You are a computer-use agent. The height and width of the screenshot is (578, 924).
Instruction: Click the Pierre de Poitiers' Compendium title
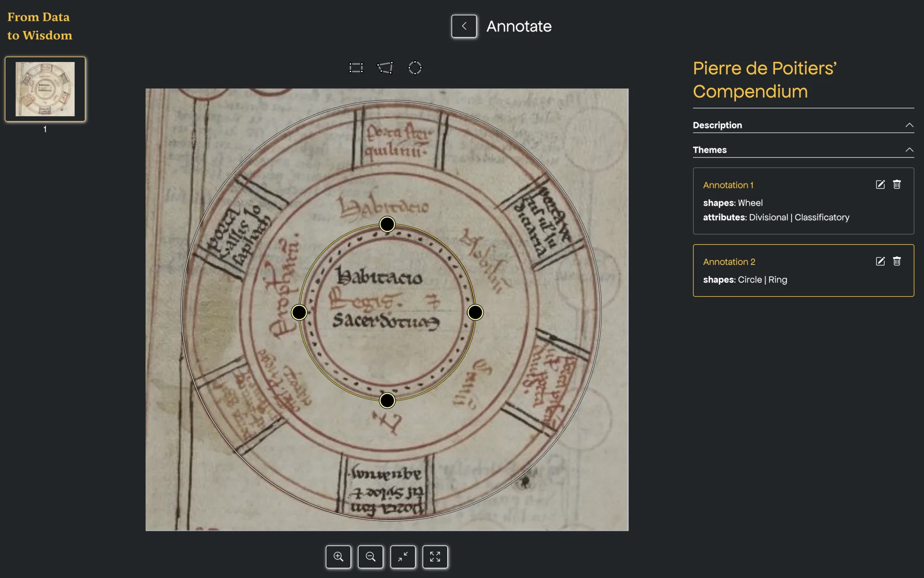click(x=765, y=80)
